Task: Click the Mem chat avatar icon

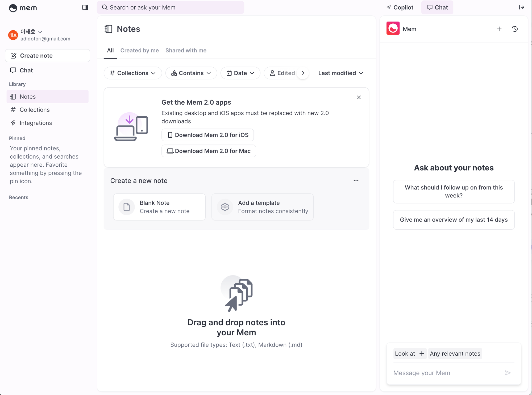Action: (x=393, y=28)
